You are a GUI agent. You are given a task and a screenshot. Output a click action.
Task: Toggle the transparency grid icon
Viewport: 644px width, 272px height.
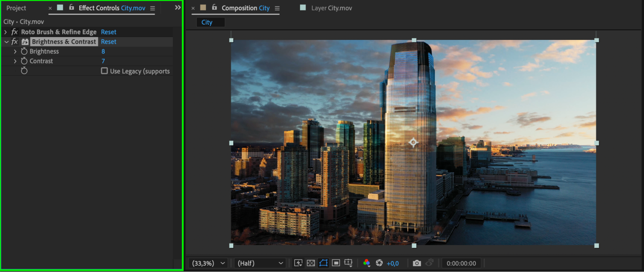pos(311,263)
